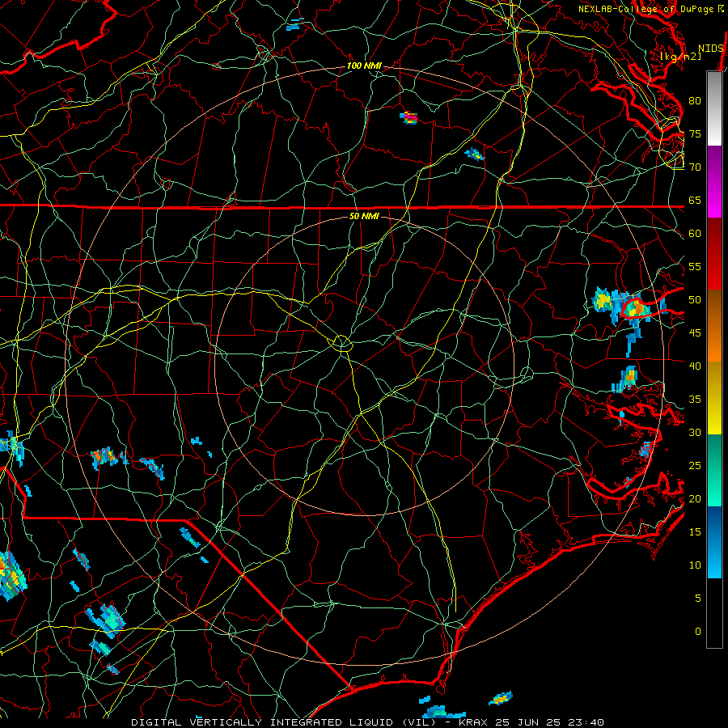
Task: Click the small storm cell below "100 NMI" label
Action: pyautogui.click(x=408, y=117)
